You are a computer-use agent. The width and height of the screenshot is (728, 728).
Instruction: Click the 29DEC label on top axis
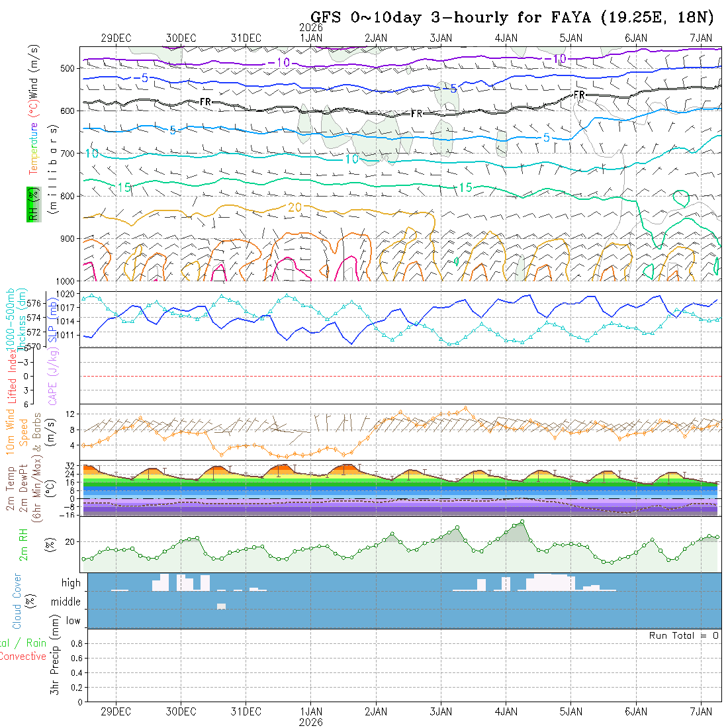[x=116, y=38]
